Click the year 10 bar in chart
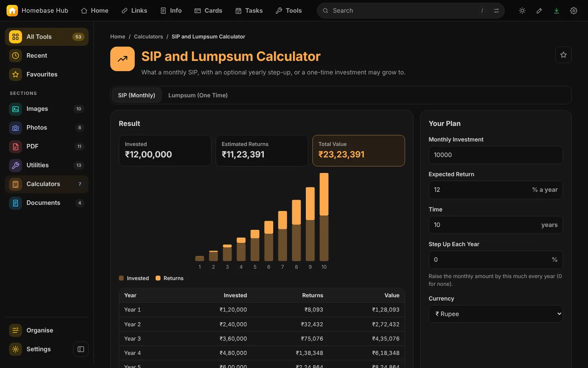The width and height of the screenshot is (588, 368). 324,217
